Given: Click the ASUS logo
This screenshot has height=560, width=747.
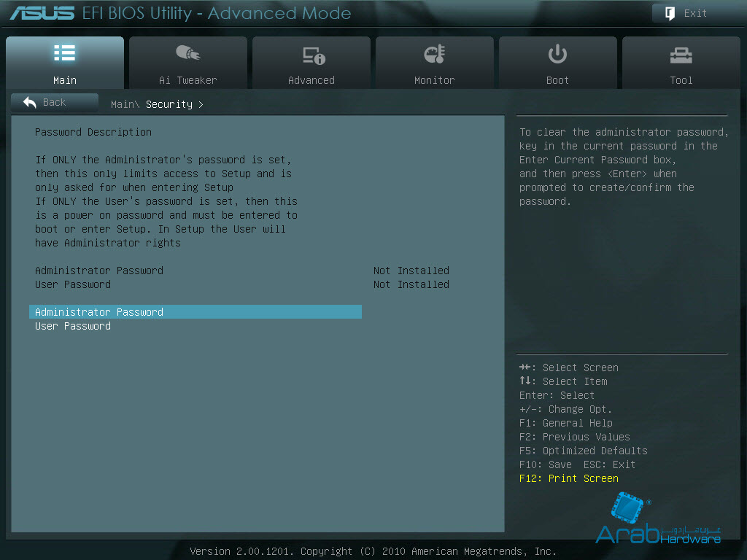Looking at the screenshot, I should click(42, 13).
